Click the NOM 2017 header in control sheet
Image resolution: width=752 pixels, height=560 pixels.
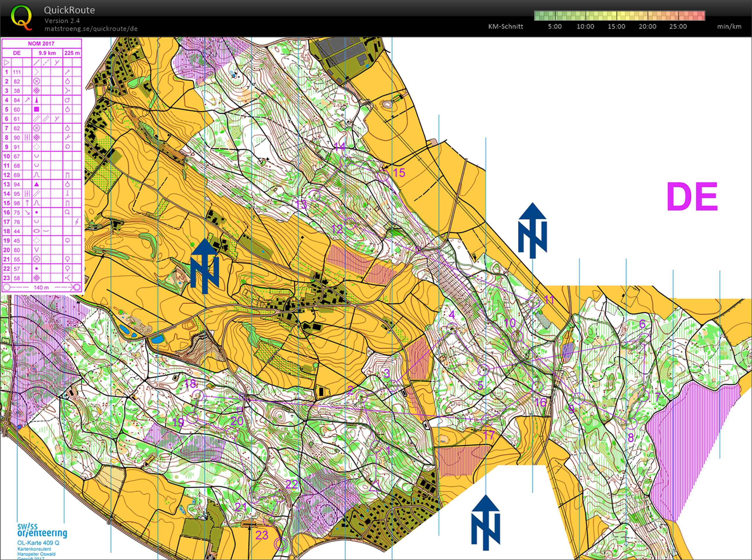(41, 44)
